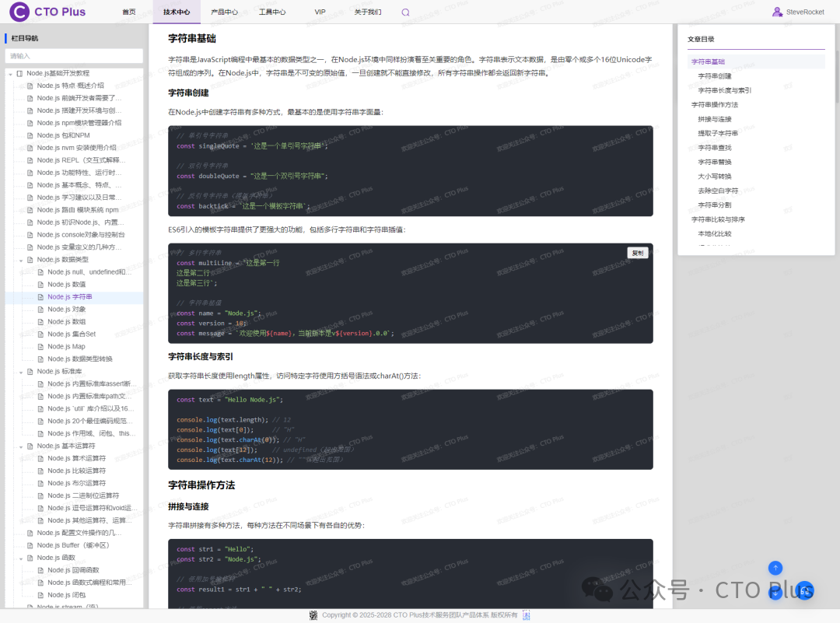Jump to 字符串操作方法 in outline
The width and height of the screenshot is (840, 623).
click(x=715, y=105)
